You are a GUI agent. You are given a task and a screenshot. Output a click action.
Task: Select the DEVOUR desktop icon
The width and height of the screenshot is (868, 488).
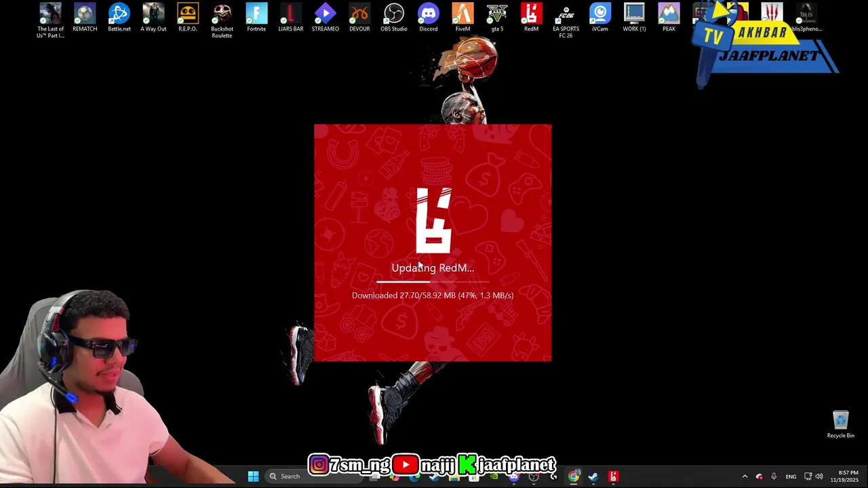pos(359,18)
